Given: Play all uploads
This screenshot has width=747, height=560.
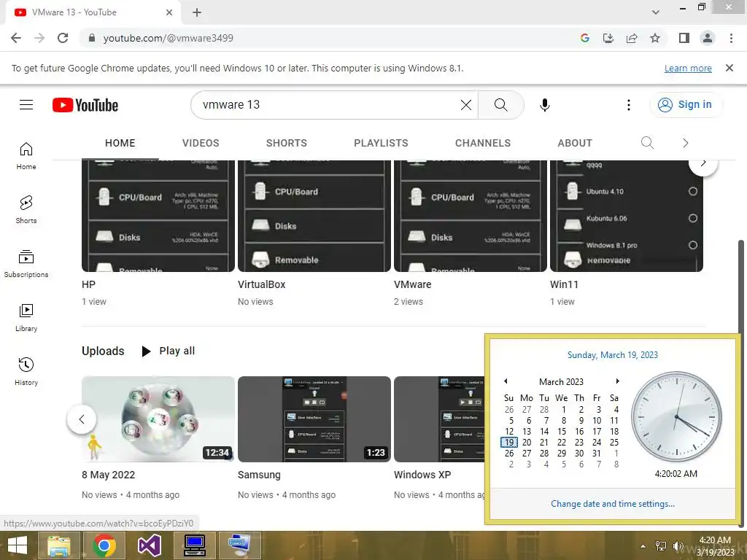Looking at the screenshot, I should (x=169, y=351).
